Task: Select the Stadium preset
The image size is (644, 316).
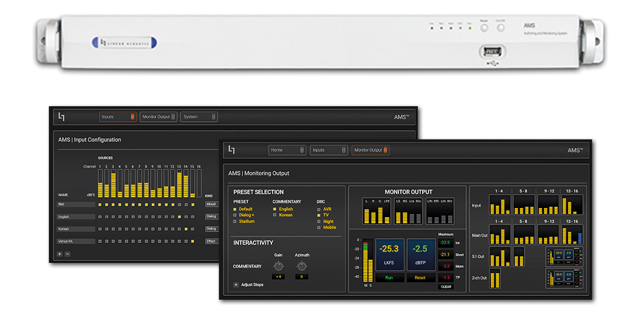Action: click(244, 221)
